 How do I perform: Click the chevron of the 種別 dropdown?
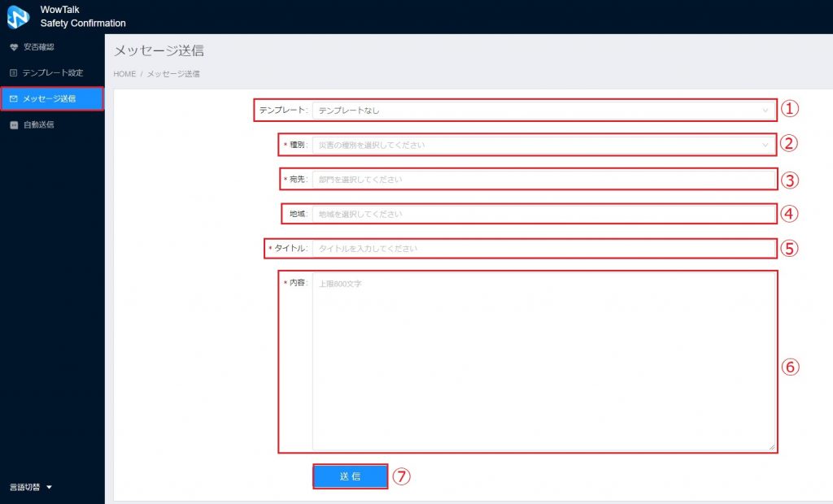[765, 145]
